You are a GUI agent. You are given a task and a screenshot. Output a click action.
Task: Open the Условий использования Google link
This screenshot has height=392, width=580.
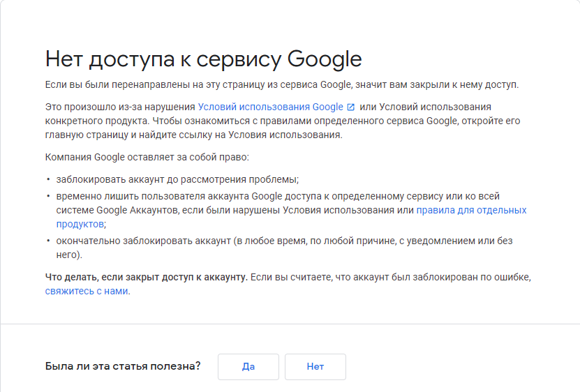(270, 107)
